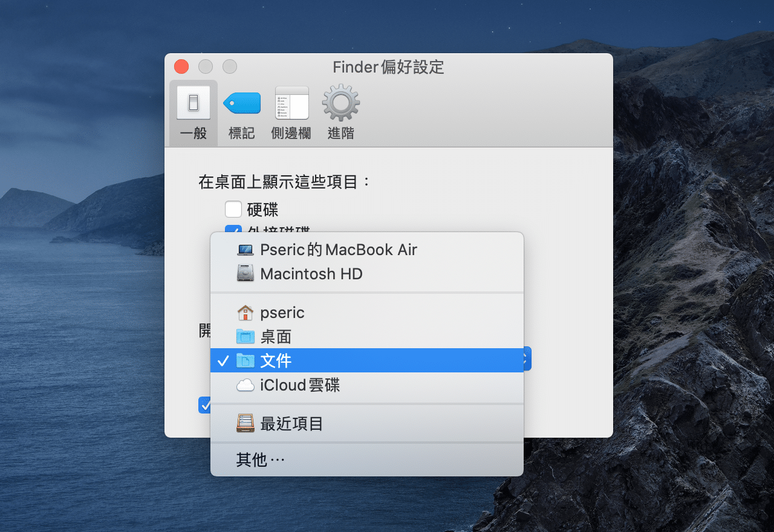Click the 硬碟 label text
774x532 pixels.
click(x=262, y=210)
